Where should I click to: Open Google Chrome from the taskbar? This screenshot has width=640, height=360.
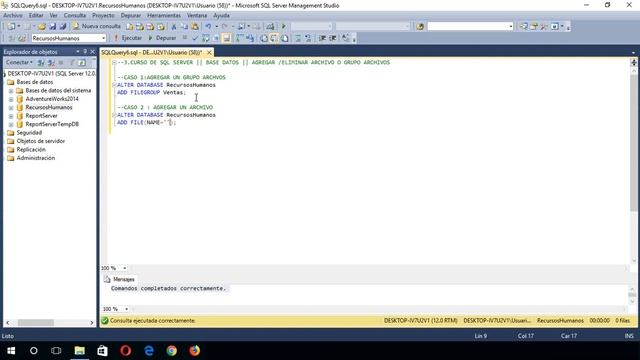pyautogui.click(x=171, y=351)
